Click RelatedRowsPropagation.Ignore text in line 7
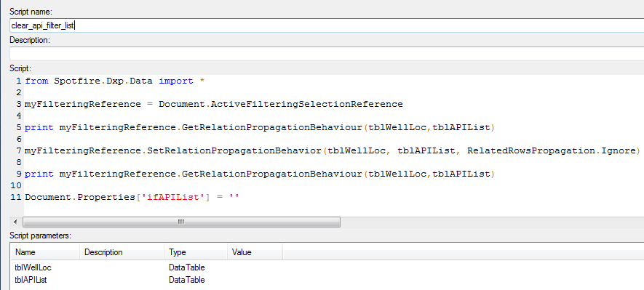The image size is (644, 290). tap(552, 151)
